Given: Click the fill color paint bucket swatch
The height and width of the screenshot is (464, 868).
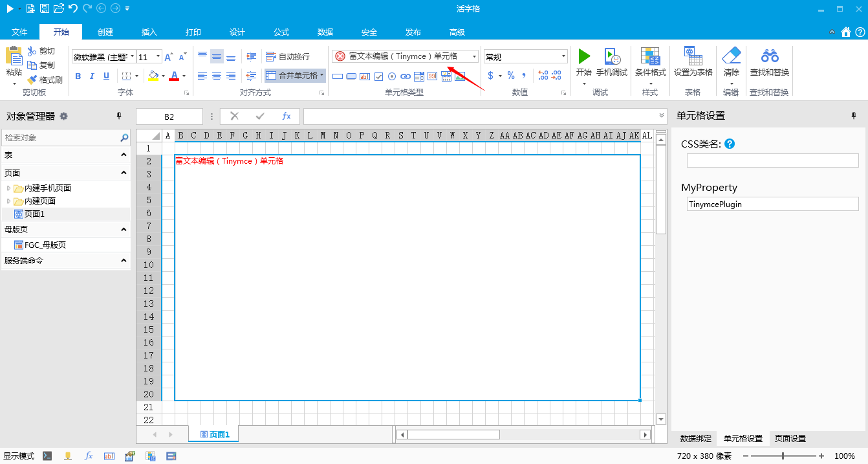Looking at the screenshot, I should 153,76.
